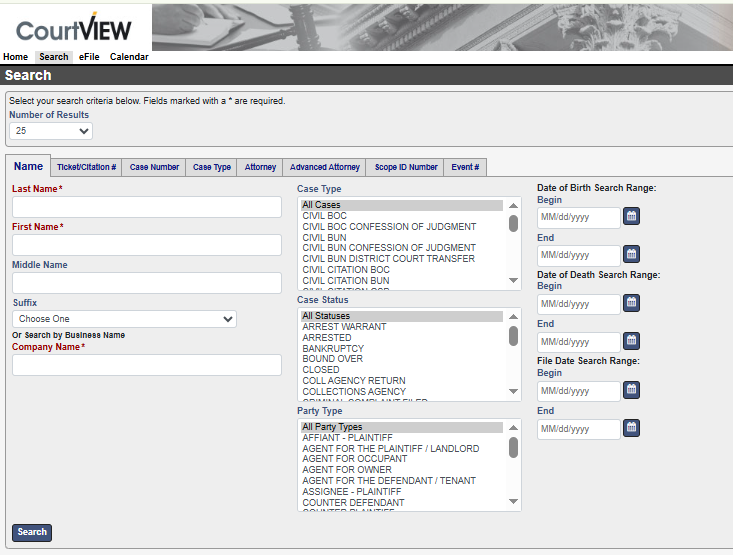Viewport: 733px width, 555px height.
Task: Switch to Advanced Attorney tab
Action: point(324,167)
